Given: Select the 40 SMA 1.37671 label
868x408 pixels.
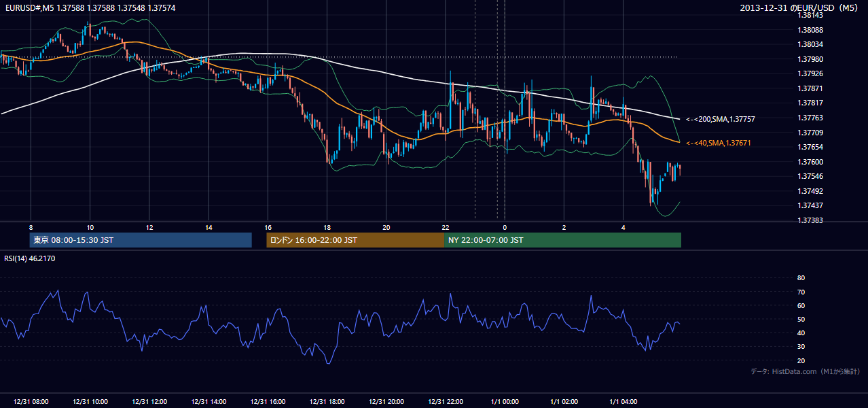Looking at the screenshot, I should 719,143.
